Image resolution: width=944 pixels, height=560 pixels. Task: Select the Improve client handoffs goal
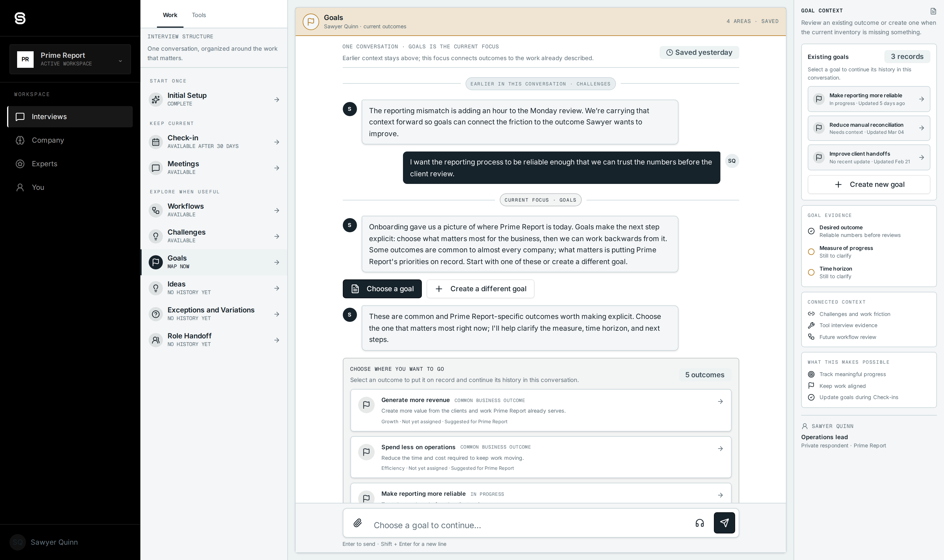click(x=869, y=157)
